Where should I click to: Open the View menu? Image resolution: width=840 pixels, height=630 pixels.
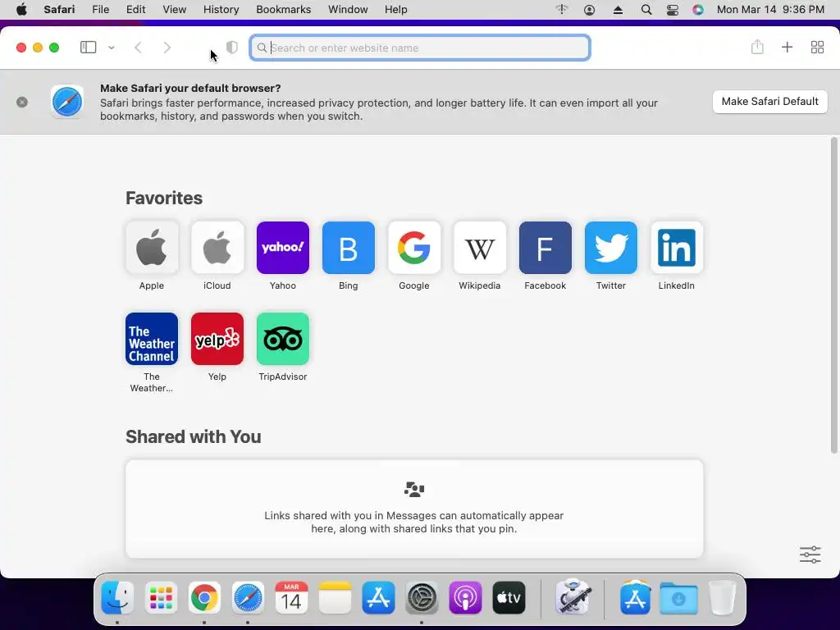pos(174,9)
